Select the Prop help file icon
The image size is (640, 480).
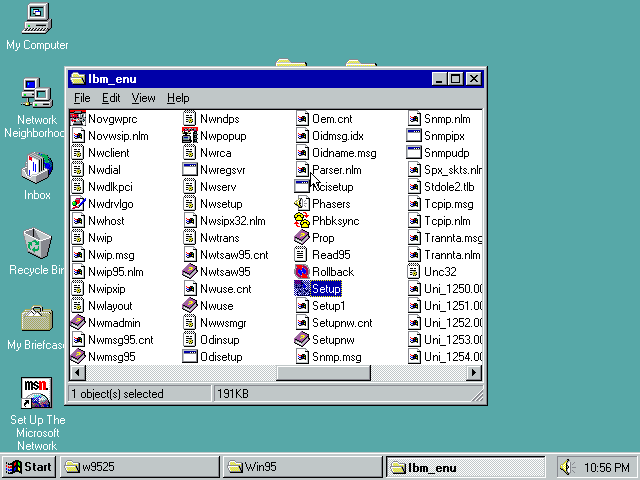tap(302, 238)
